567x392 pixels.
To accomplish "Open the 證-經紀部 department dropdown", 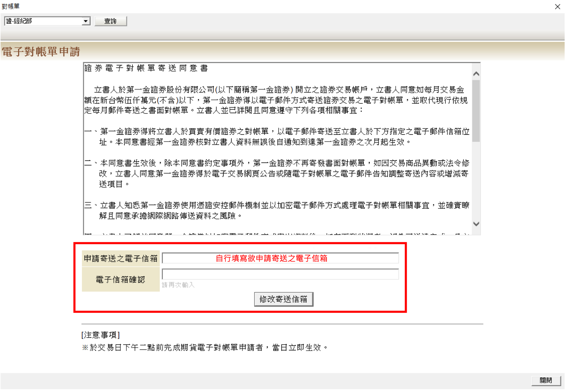I will (44, 21).
